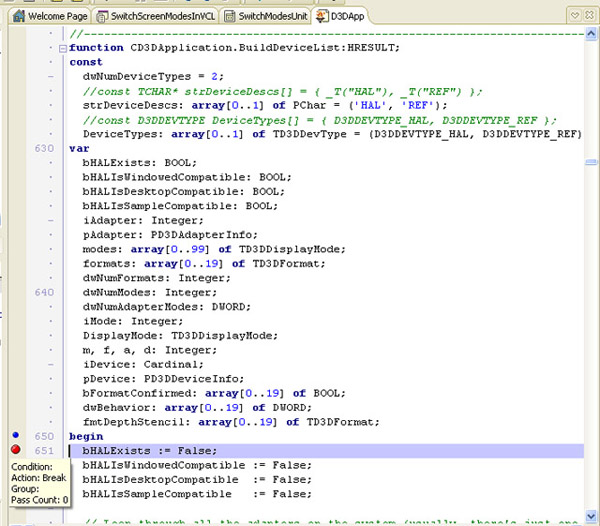600x526 pixels.
Task: Toggle the red breakpoint on line 651
Action: pyautogui.click(x=16, y=449)
